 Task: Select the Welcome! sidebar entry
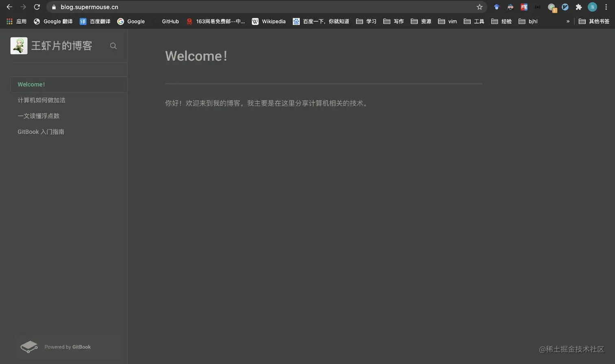pos(69,85)
